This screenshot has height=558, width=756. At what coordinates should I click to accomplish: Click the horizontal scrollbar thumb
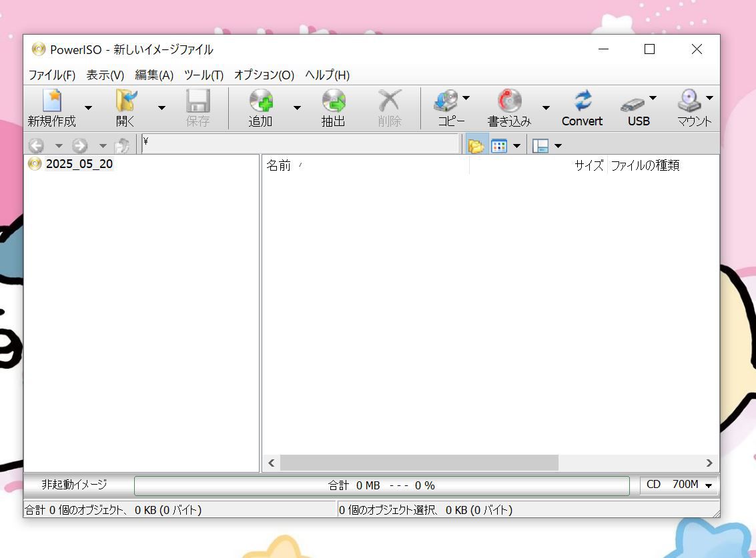click(419, 463)
